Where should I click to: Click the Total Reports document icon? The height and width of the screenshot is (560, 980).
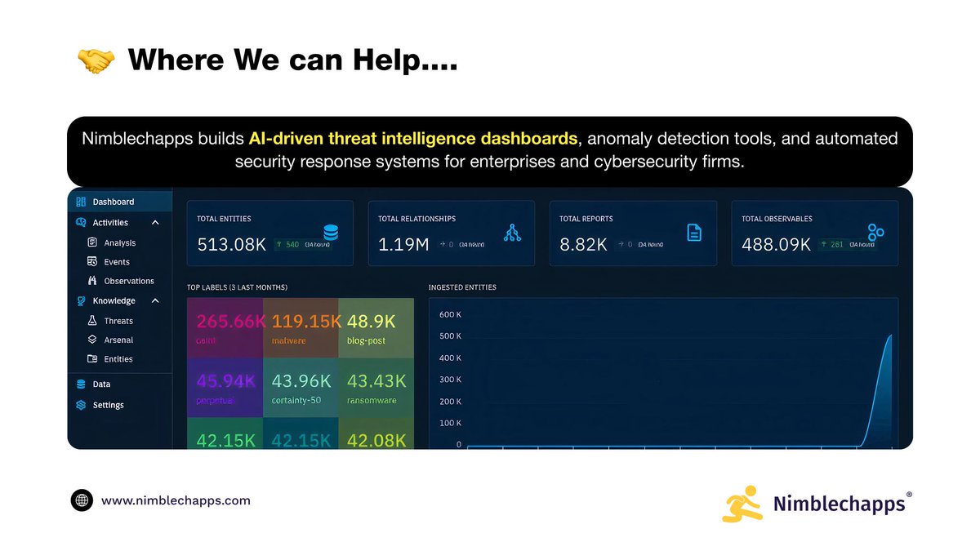(694, 233)
